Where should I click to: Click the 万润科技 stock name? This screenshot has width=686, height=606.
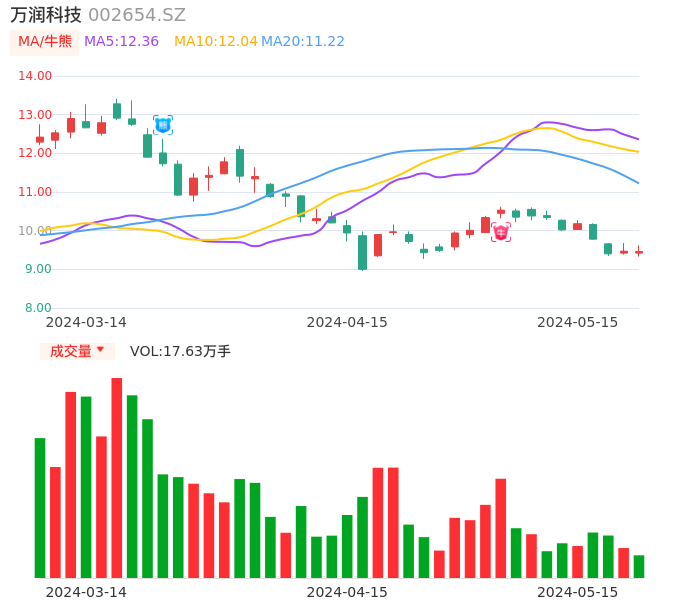point(46,15)
